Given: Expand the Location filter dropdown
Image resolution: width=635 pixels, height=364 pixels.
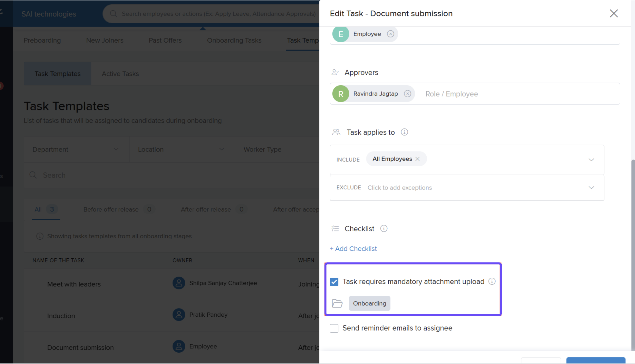Looking at the screenshot, I should tap(222, 149).
